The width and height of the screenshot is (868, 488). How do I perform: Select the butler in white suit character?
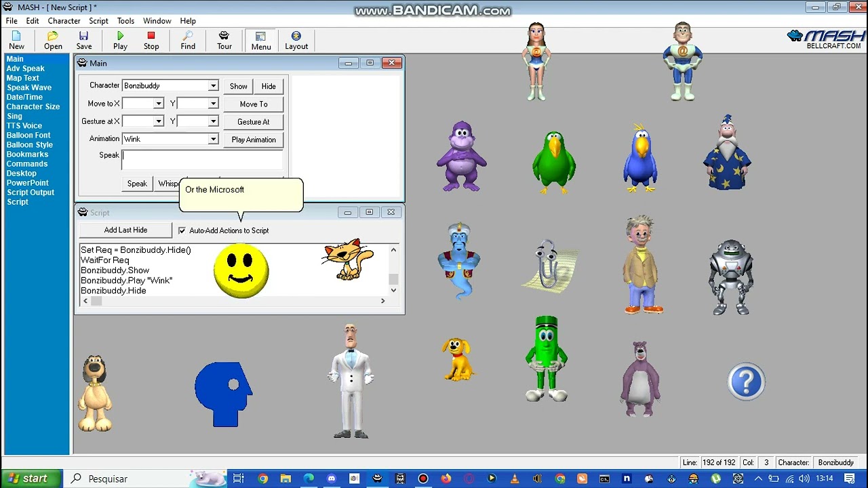[351, 380]
